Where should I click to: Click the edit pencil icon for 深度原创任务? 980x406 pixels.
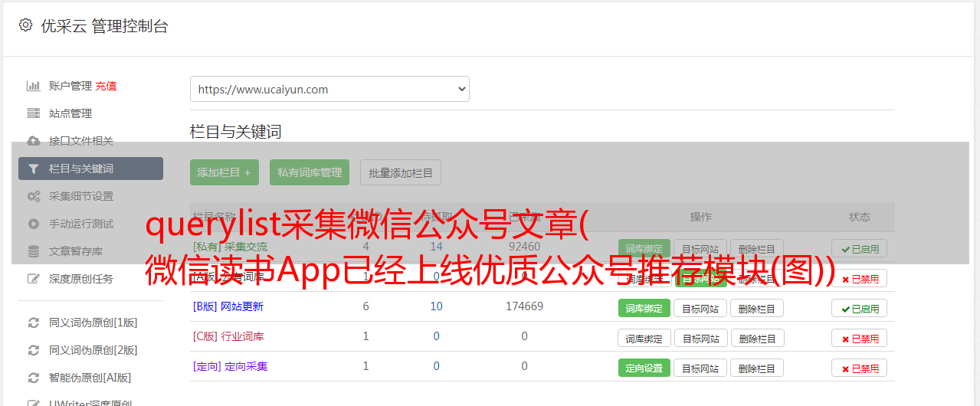33,279
